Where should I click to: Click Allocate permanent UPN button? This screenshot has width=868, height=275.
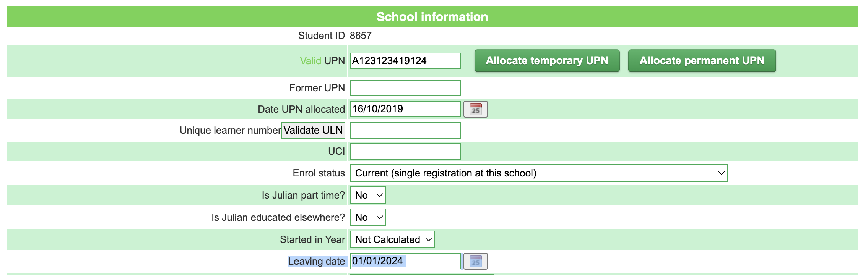[702, 61]
